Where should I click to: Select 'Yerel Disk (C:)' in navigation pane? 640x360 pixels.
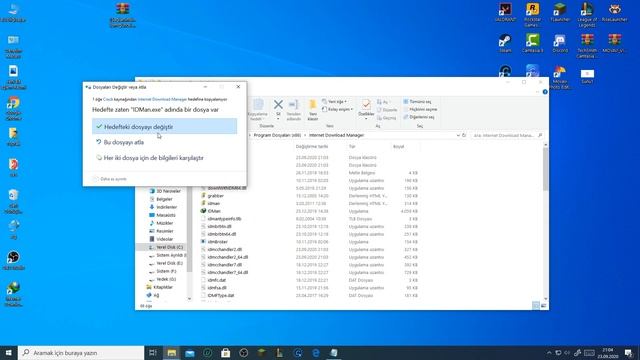(x=166, y=247)
